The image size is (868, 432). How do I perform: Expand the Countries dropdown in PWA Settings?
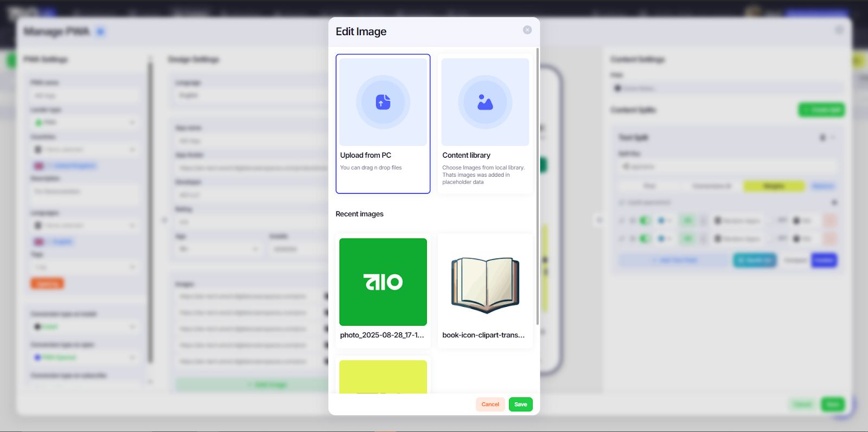pos(84,150)
